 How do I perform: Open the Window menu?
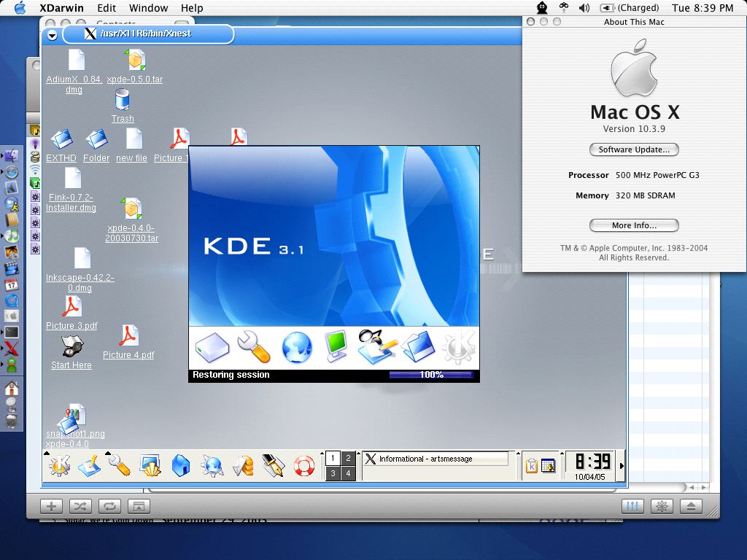[x=149, y=8]
